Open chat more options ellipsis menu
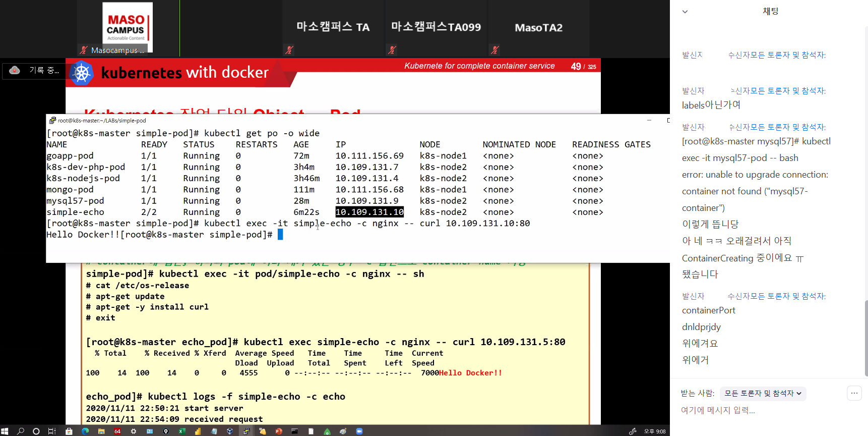Screen dimensions: 868x436 click(x=854, y=393)
